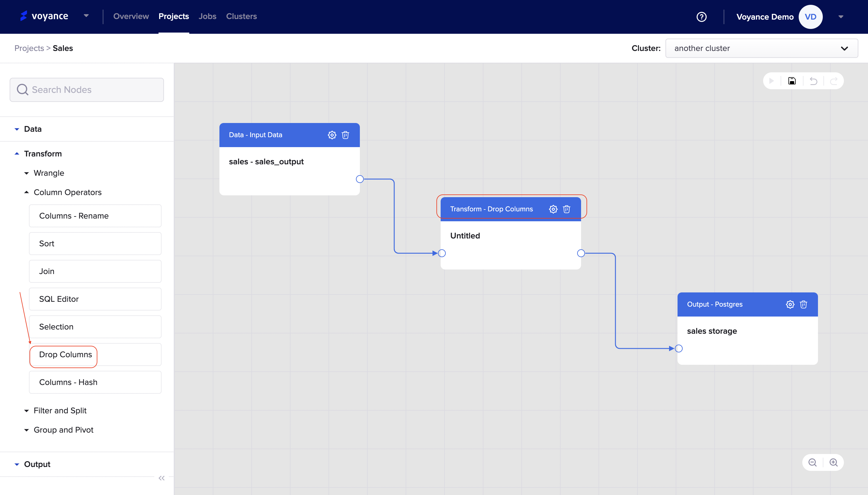The height and width of the screenshot is (495, 868).
Task: Select the Columns - Rename node
Action: tap(95, 216)
